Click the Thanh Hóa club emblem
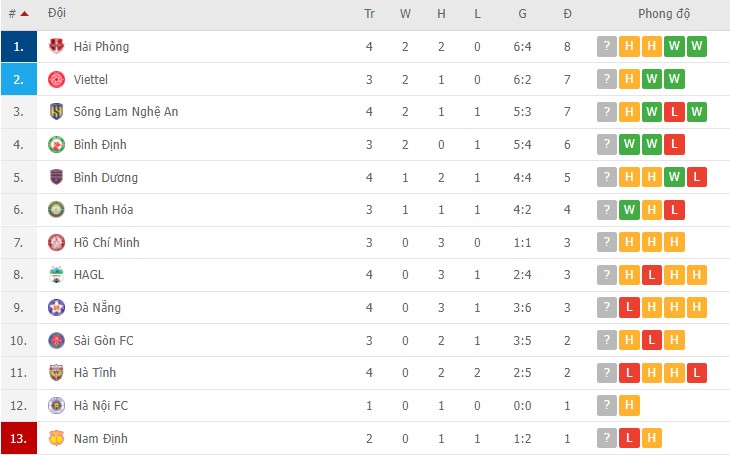This screenshot has height=457, width=730. tap(56, 210)
